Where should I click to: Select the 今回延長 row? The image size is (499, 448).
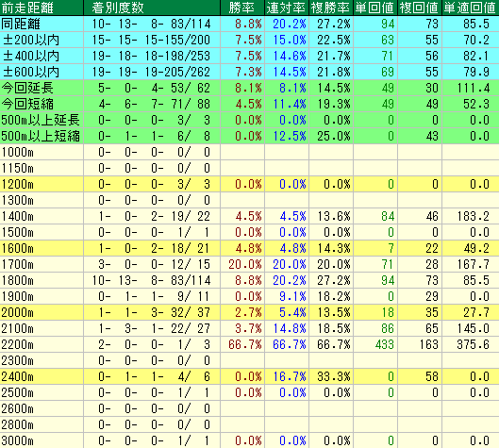[x=249, y=88]
